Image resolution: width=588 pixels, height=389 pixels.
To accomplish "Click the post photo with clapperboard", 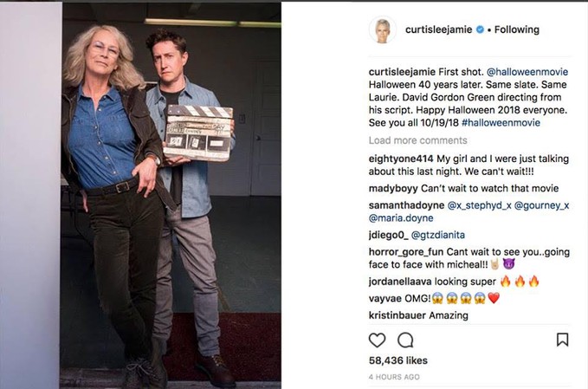I will (171, 195).
